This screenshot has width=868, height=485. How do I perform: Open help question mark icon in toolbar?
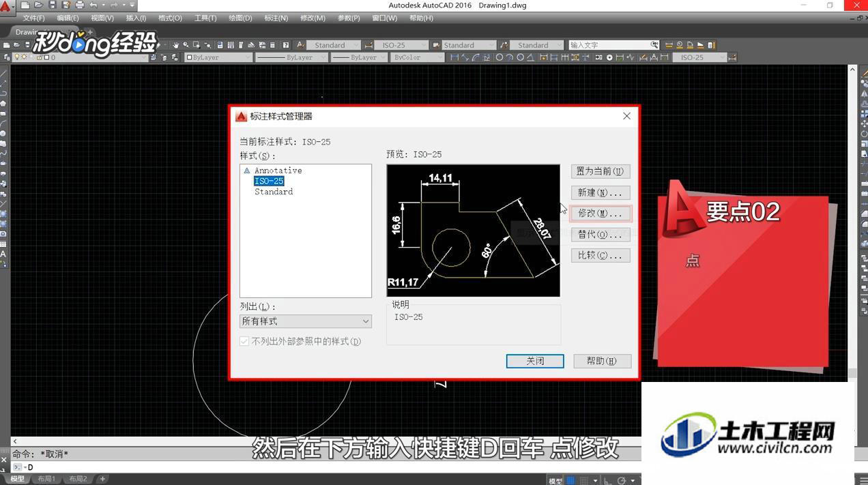click(x=286, y=45)
